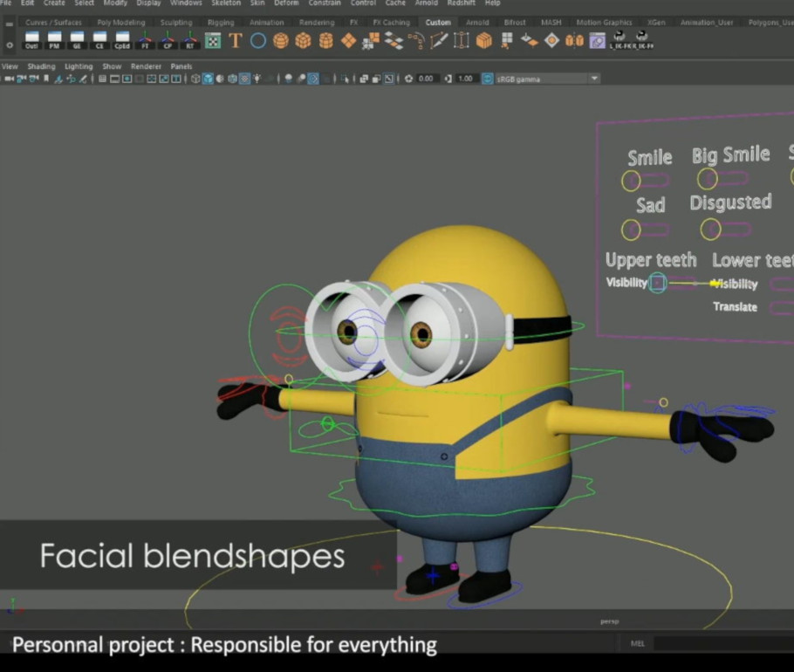Create a polygon cube from the shelf

click(x=304, y=40)
